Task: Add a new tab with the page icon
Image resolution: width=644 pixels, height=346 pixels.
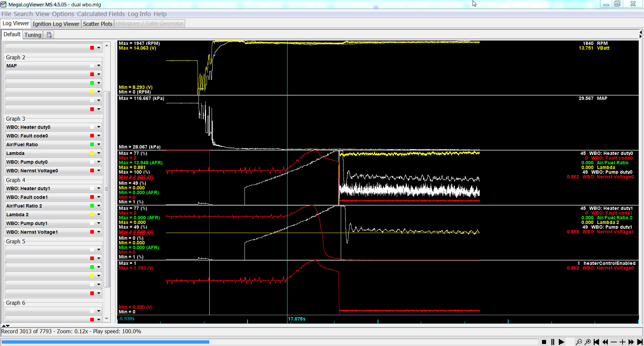Action: coord(49,35)
